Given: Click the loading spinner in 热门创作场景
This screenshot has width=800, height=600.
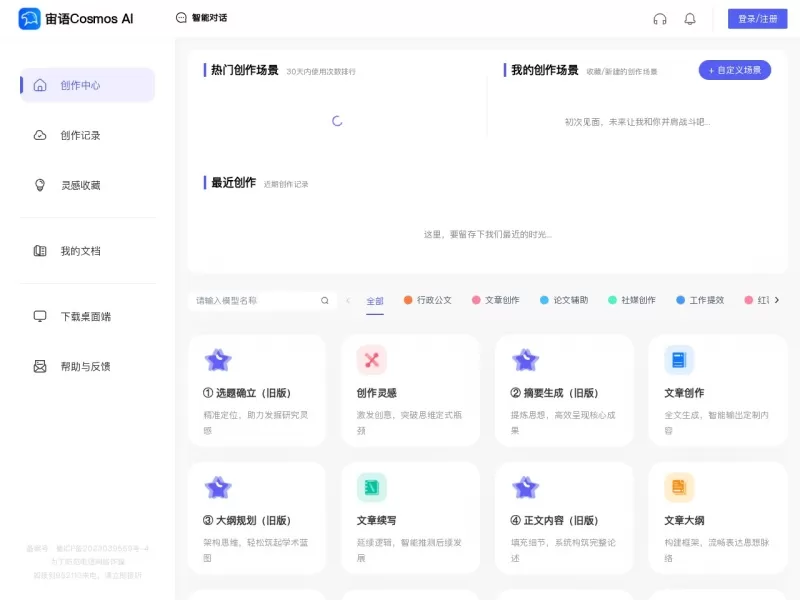Looking at the screenshot, I should point(337,119).
